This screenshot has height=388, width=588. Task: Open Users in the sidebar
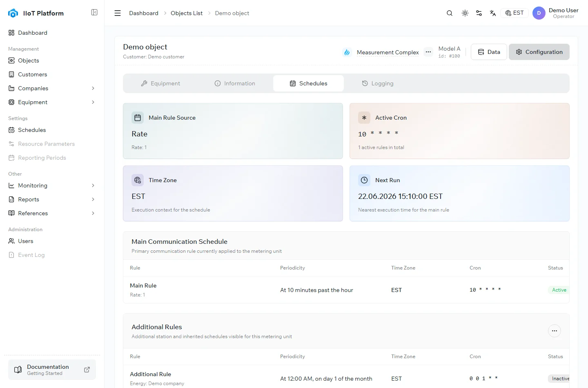pyautogui.click(x=52, y=241)
